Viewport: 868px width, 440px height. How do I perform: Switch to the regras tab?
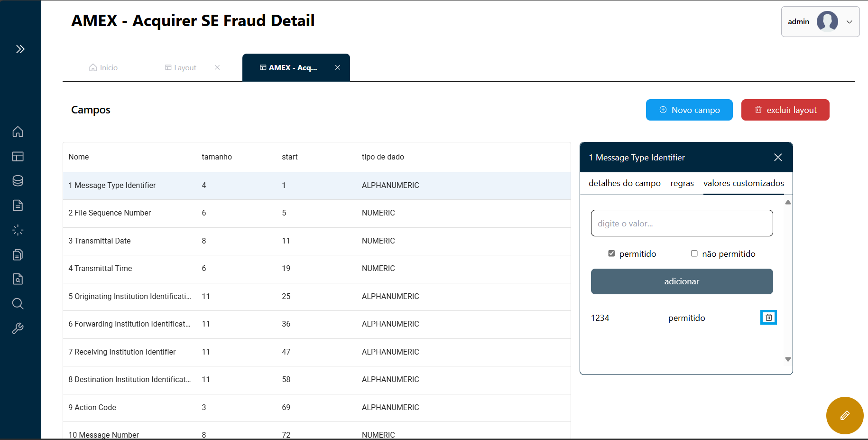682,183
